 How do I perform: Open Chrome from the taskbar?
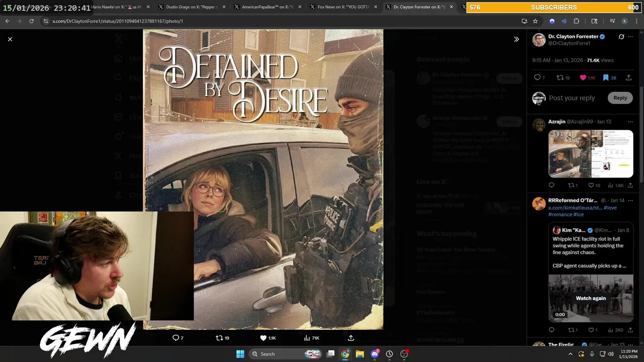[x=345, y=354]
